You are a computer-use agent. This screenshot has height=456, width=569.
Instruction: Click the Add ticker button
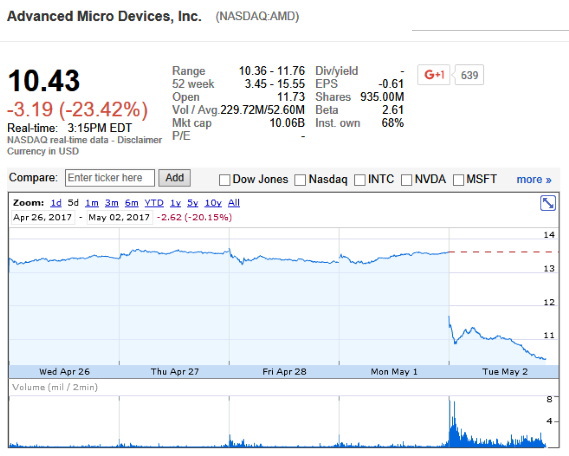pyautogui.click(x=175, y=178)
